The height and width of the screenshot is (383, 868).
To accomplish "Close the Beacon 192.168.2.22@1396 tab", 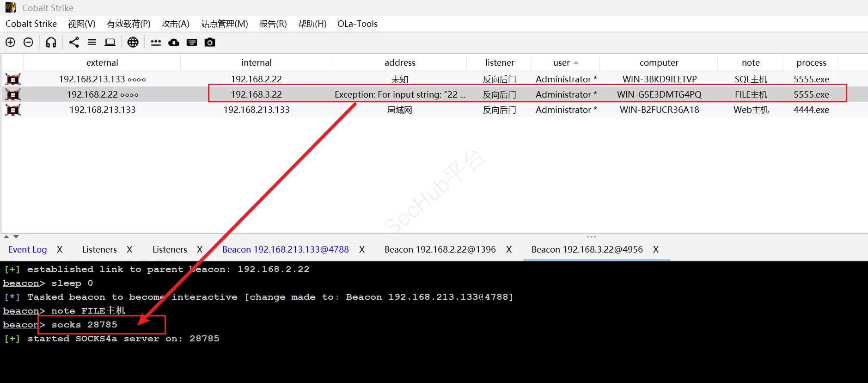I will [x=509, y=249].
